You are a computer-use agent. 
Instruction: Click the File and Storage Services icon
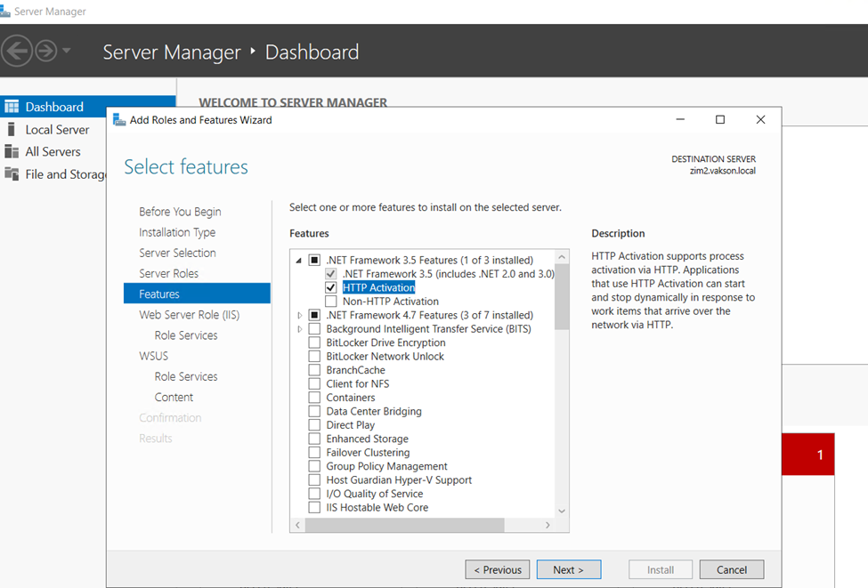tap(12, 174)
